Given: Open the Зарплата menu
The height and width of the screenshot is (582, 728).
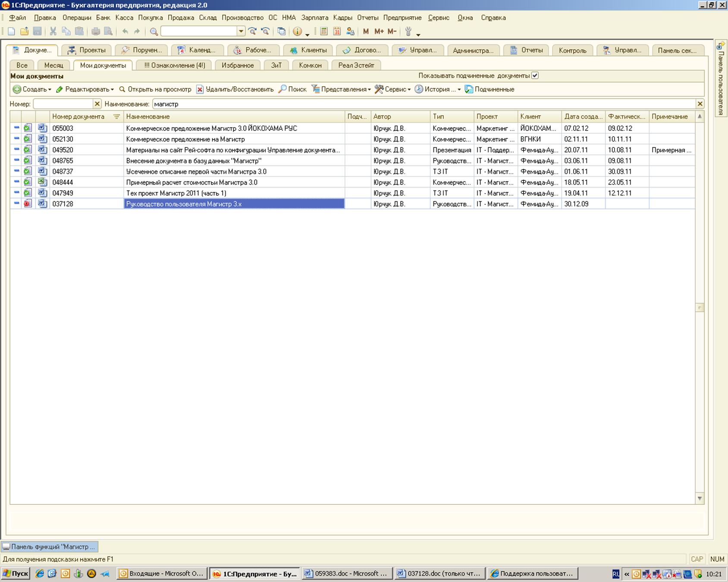Looking at the screenshot, I should (x=315, y=18).
